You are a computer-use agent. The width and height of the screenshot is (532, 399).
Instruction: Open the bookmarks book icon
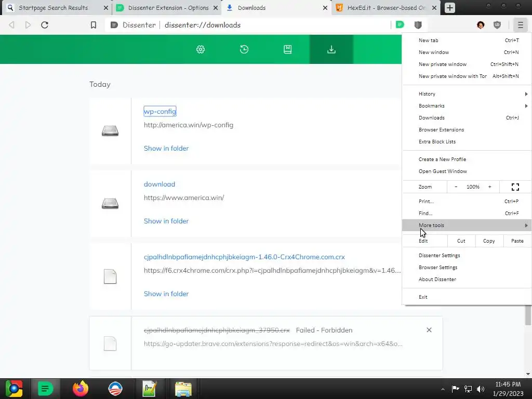[x=288, y=49]
